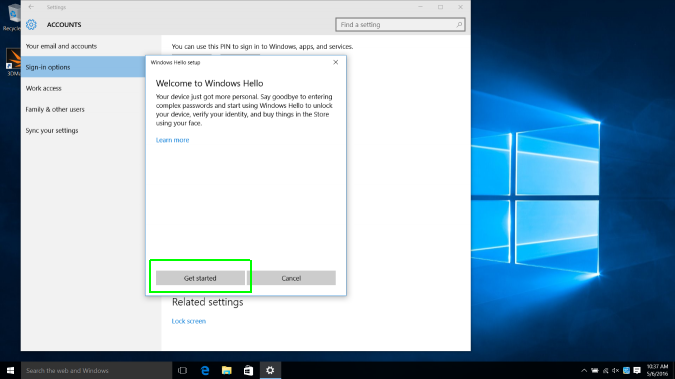Cancel the Windows Hello setup dialog
This screenshot has height=379, width=675.
point(291,278)
